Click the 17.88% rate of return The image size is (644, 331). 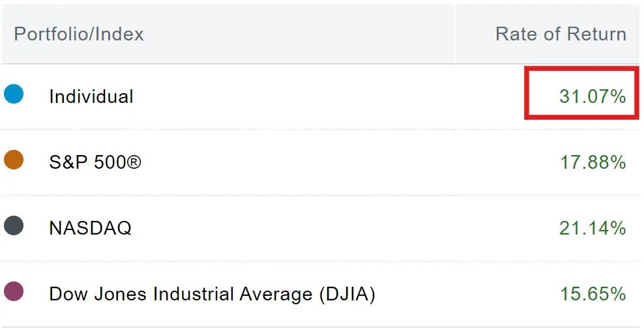pyautogui.click(x=593, y=162)
